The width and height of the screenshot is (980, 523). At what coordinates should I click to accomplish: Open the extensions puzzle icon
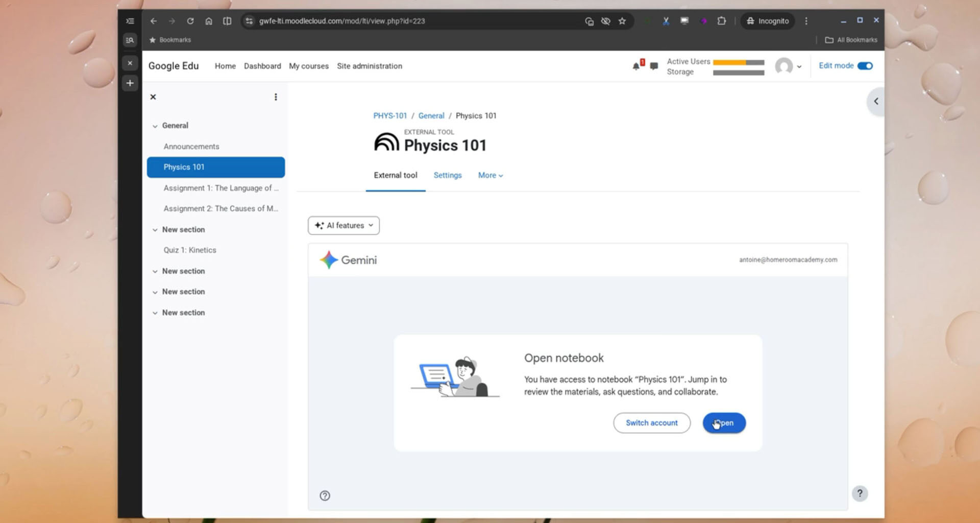coord(721,21)
